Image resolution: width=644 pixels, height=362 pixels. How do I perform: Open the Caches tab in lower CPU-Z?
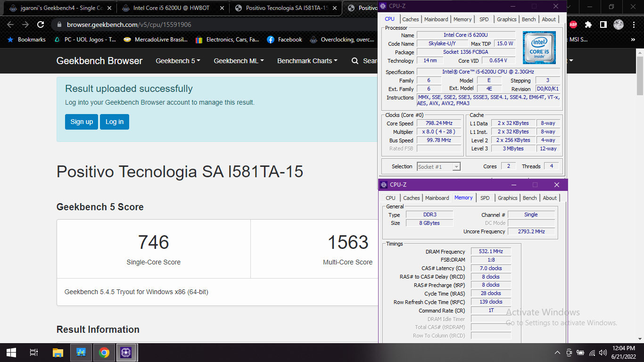[412, 198]
